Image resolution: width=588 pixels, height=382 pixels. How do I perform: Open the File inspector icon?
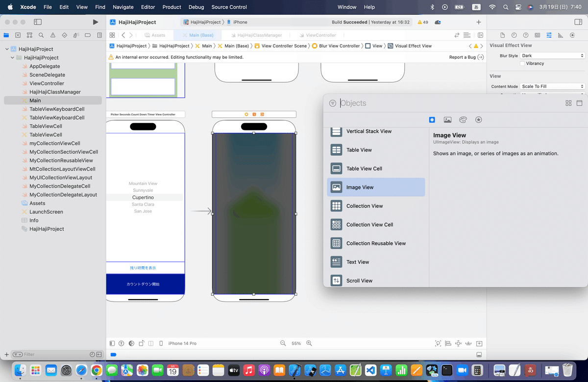point(502,35)
